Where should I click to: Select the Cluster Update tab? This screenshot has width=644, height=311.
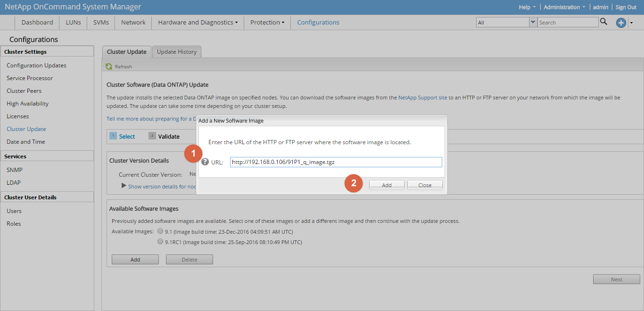(x=127, y=52)
